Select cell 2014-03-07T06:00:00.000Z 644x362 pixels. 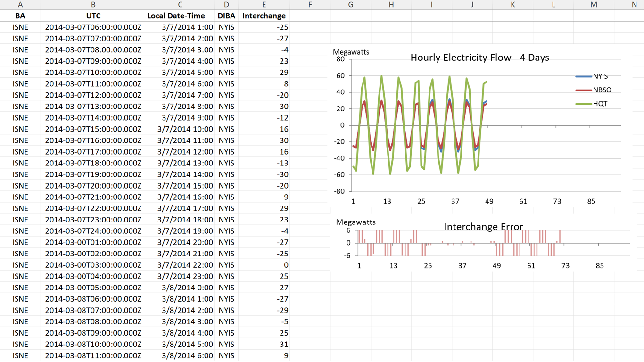pos(93,27)
